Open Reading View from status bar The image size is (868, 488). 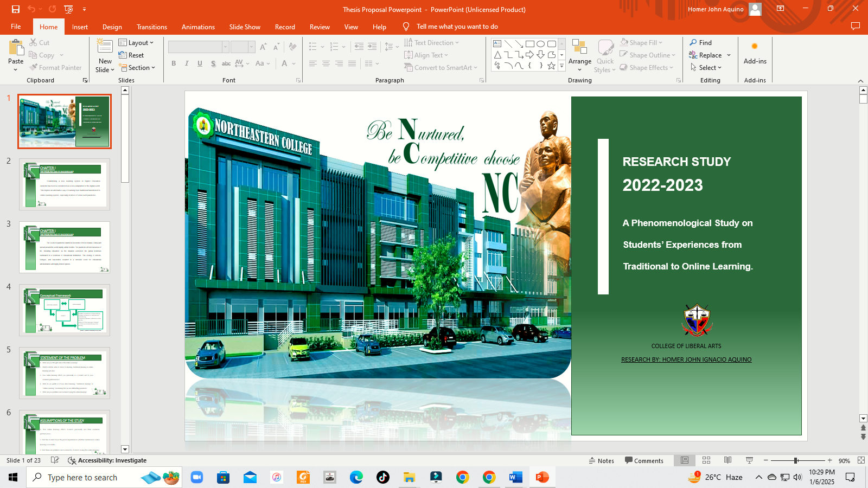pos(727,460)
